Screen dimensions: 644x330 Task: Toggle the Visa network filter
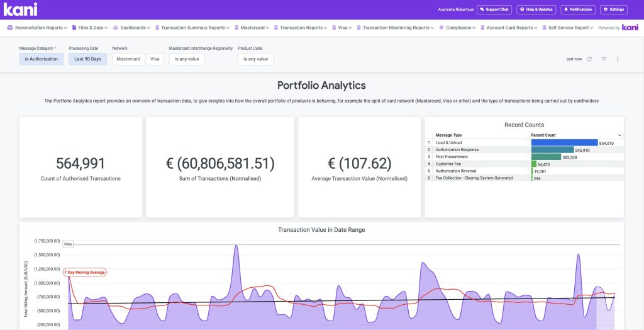click(155, 59)
